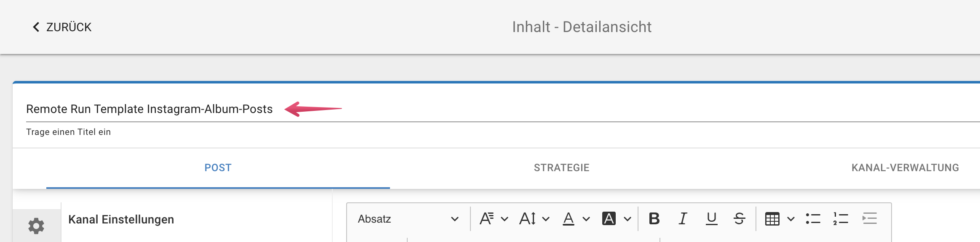Insert a bulleted list

(x=813, y=219)
